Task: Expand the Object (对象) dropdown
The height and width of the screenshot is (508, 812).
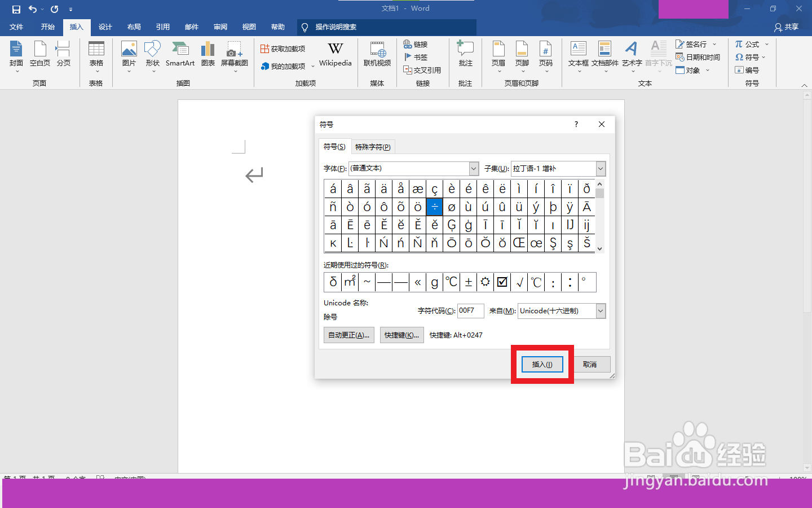Action: (x=708, y=71)
